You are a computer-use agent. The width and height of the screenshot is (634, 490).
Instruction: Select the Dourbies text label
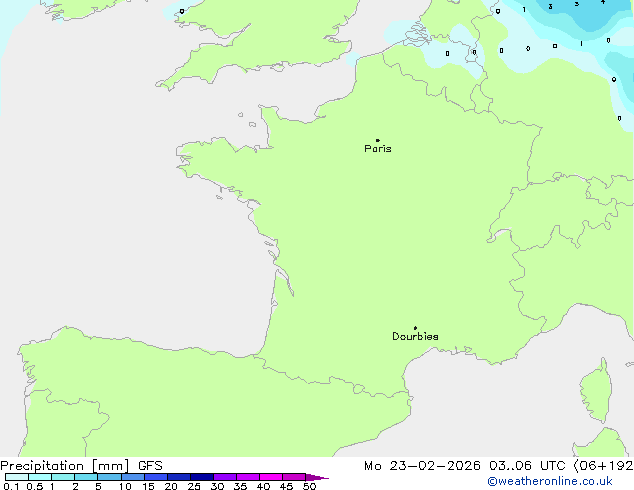click(415, 337)
